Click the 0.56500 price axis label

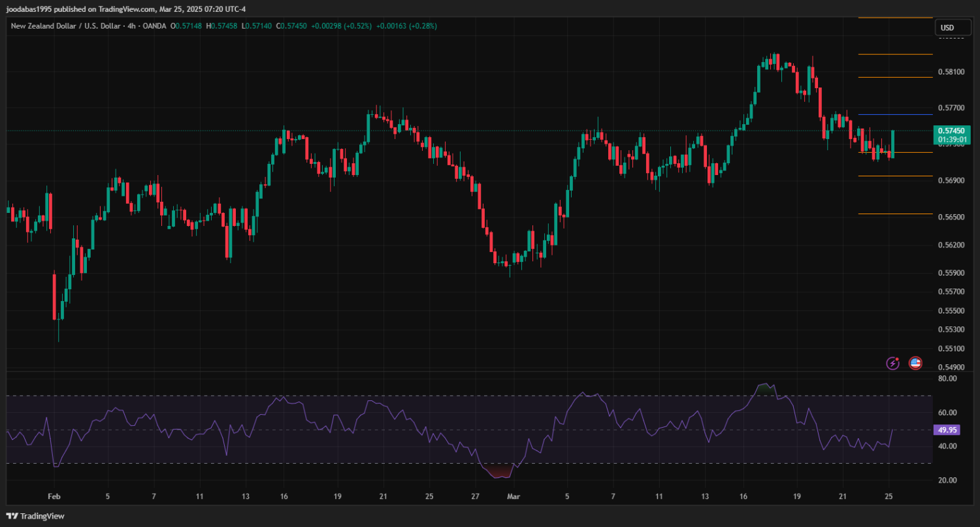951,216
